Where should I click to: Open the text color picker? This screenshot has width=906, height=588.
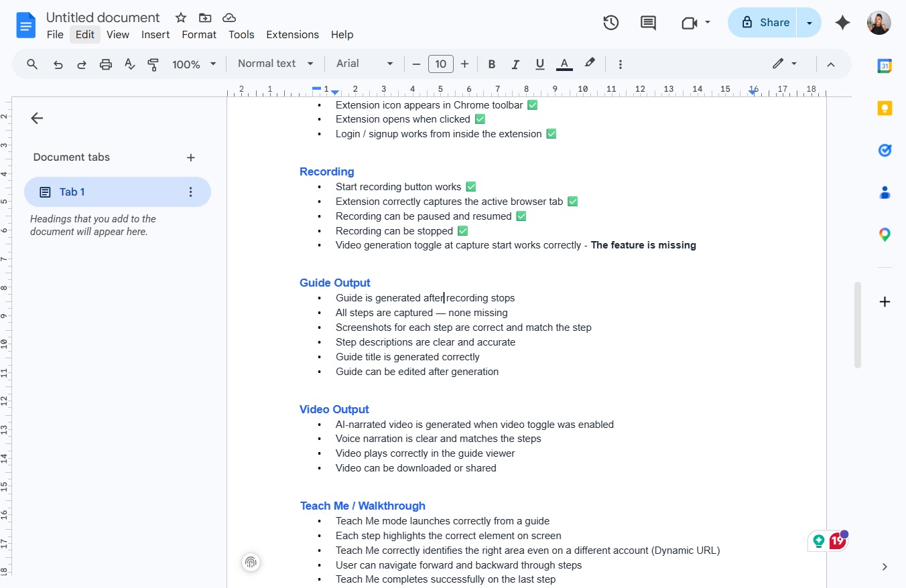point(564,64)
